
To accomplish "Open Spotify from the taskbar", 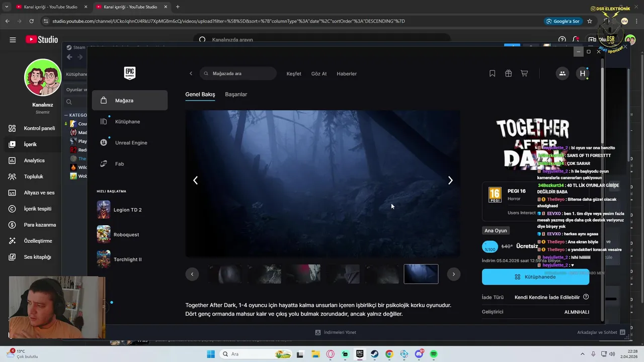I will [x=434, y=354].
